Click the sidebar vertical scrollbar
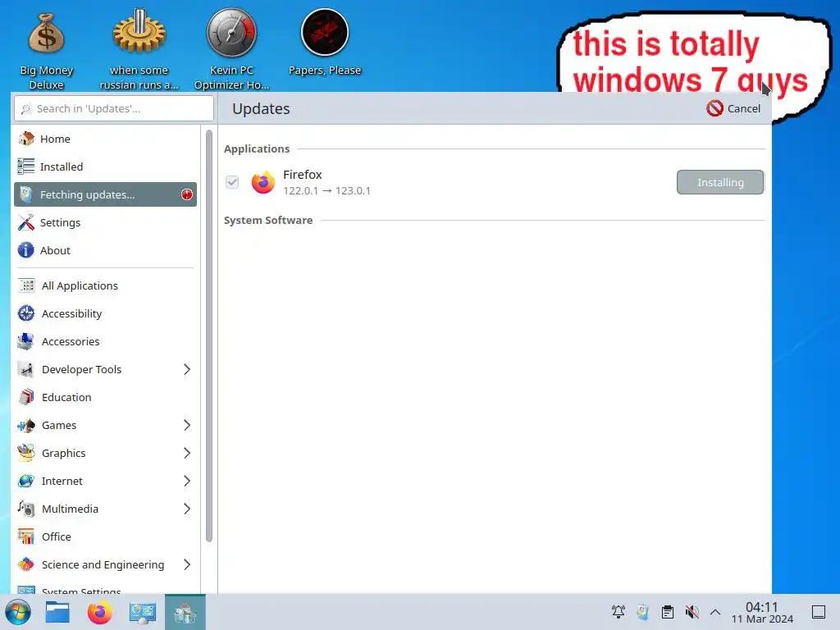Image resolution: width=840 pixels, height=630 pixels. (x=209, y=336)
